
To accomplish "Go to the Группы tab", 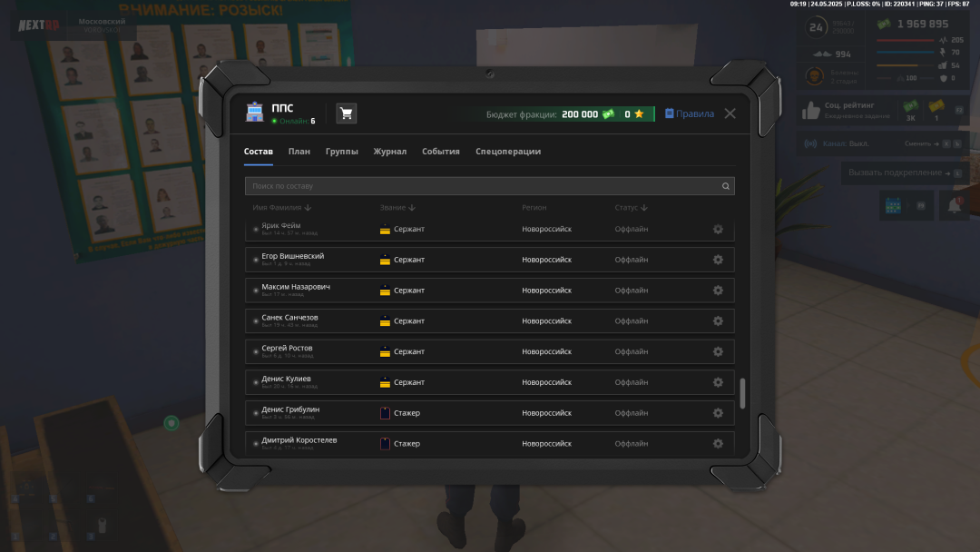I will pos(341,152).
